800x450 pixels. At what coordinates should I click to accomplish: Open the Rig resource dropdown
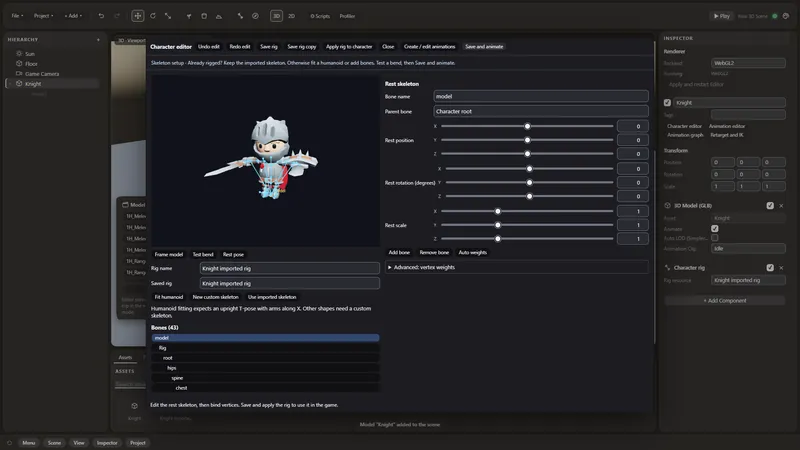pyautogui.click(x=748, y=280)
